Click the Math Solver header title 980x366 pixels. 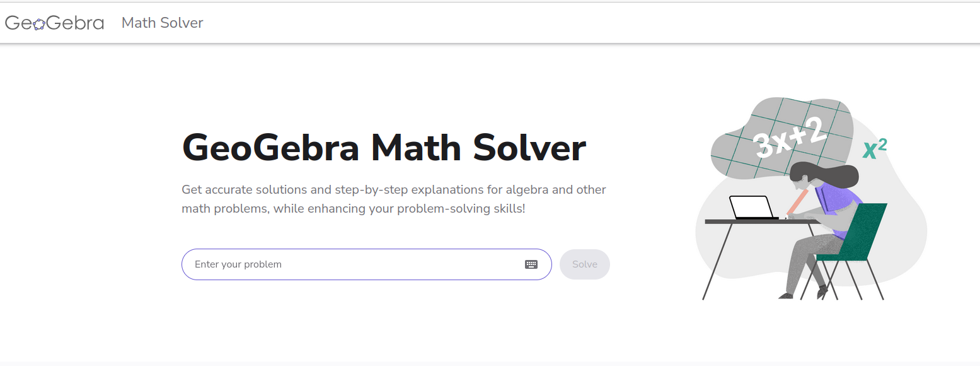[162, 23]
